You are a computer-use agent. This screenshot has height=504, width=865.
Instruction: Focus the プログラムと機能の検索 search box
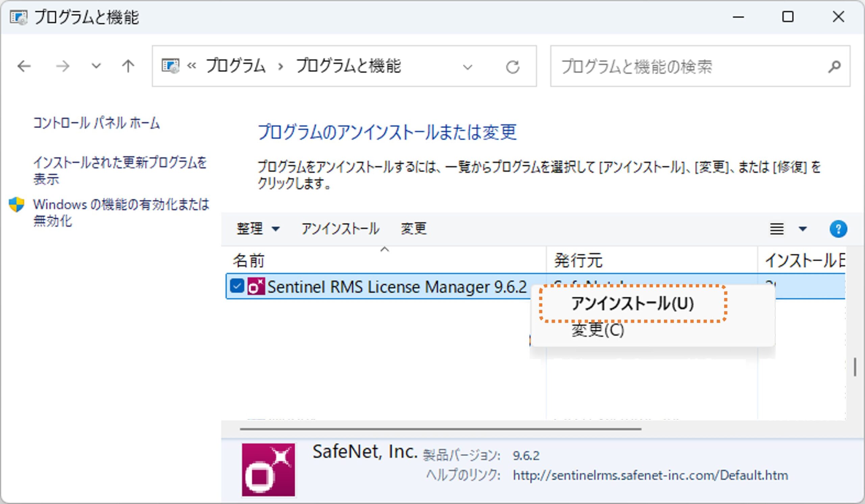700,66
